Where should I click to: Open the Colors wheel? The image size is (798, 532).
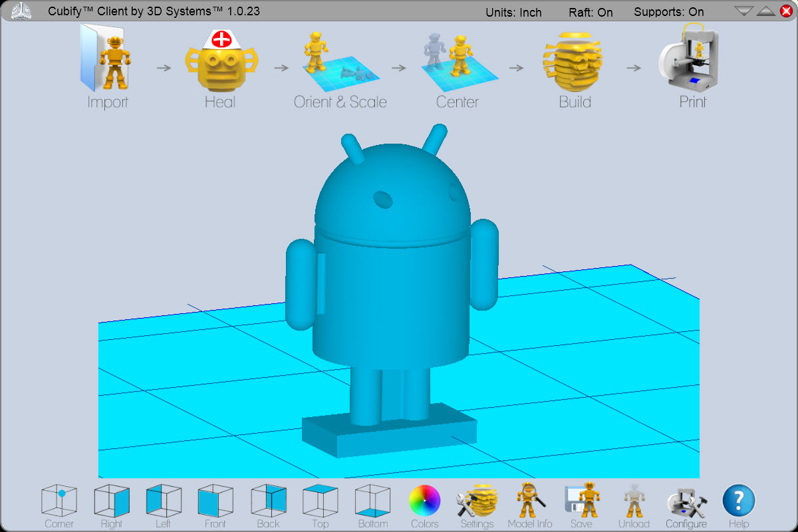425,501
